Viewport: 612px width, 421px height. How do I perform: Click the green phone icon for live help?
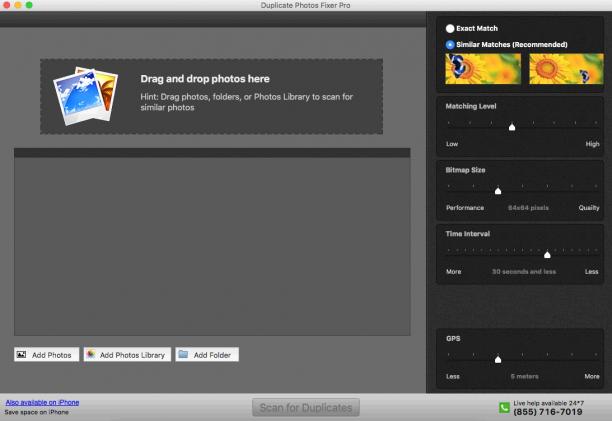click(504, 408)
